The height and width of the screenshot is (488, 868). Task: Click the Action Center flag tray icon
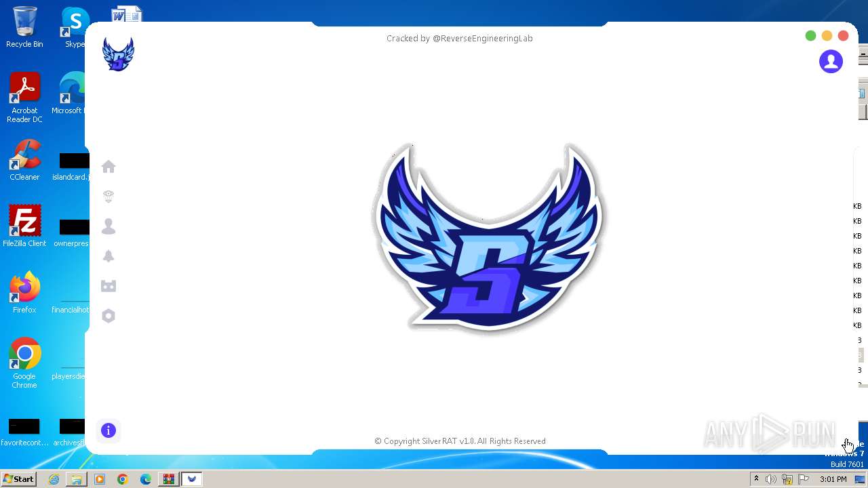804,479
